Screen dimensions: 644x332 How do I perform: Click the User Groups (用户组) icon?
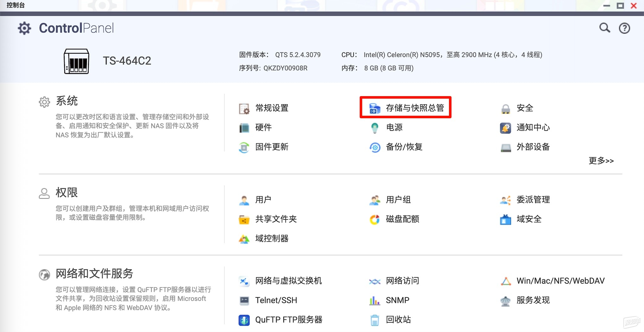[375, 200]
